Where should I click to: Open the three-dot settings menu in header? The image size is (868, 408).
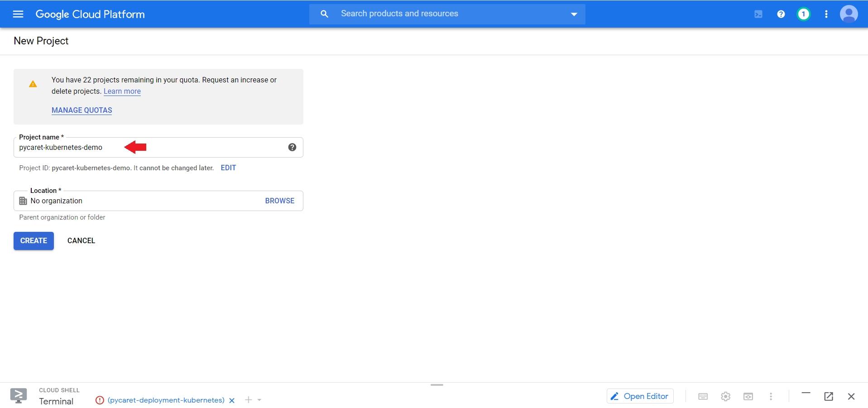(826, 14)
